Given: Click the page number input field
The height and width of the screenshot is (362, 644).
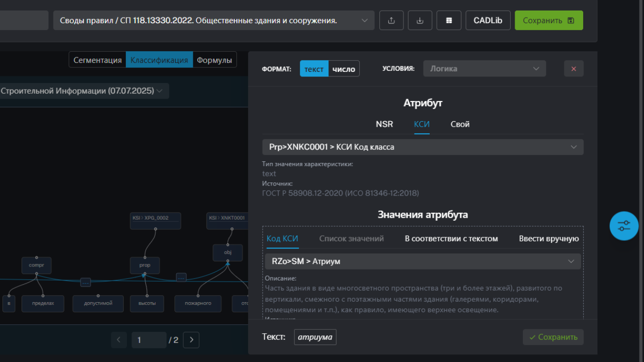Looking at the screenshot, I should click(x=149, y=340).
